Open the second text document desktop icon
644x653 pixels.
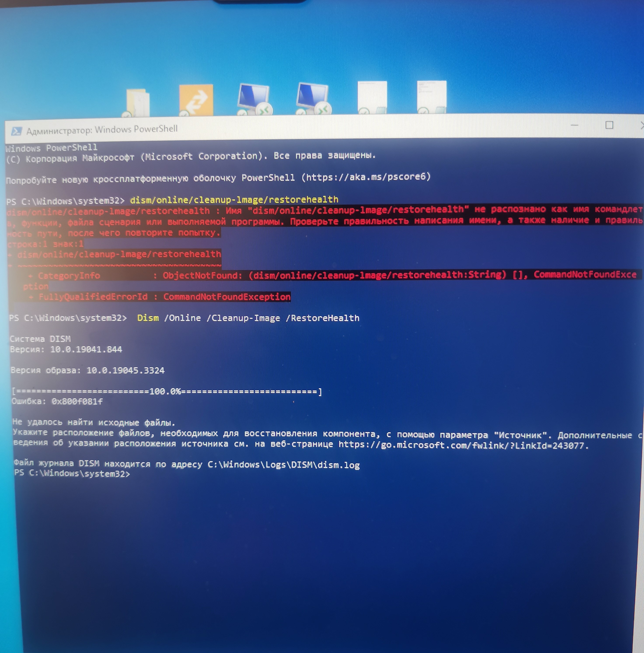431,97
